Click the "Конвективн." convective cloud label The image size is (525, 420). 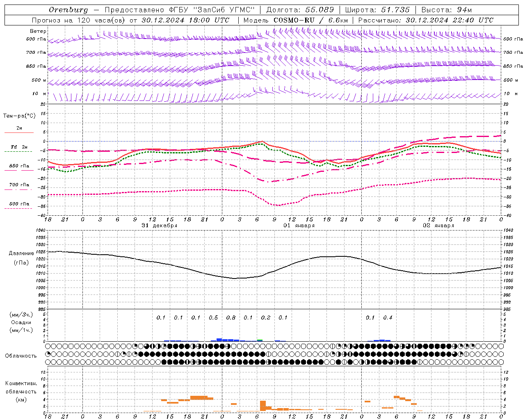click(x=21, y=383)
